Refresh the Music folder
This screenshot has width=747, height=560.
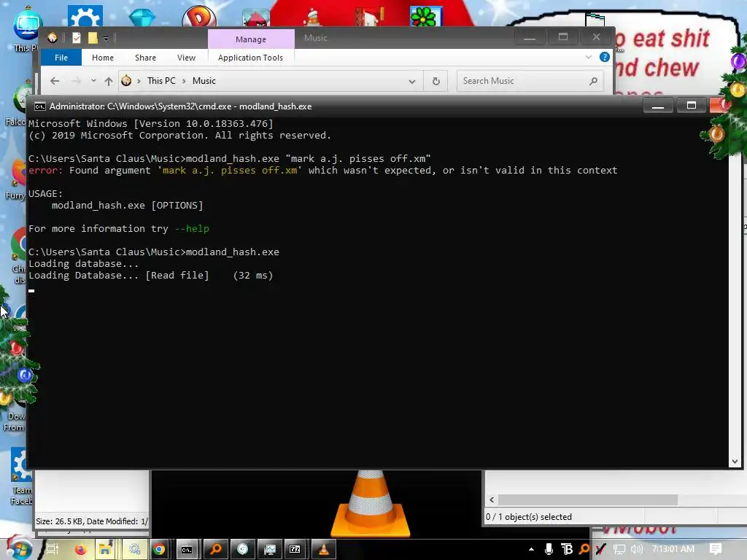tap(436, 82)
